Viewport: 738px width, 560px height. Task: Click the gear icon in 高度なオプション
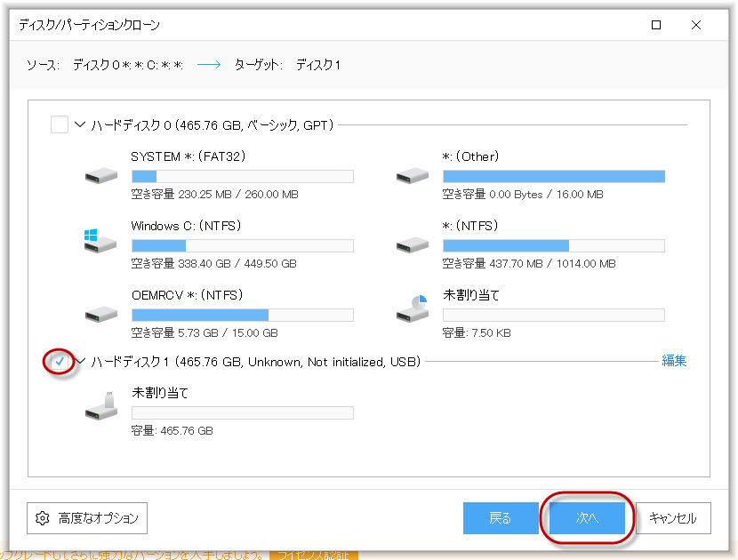click(x=43, y=518)
